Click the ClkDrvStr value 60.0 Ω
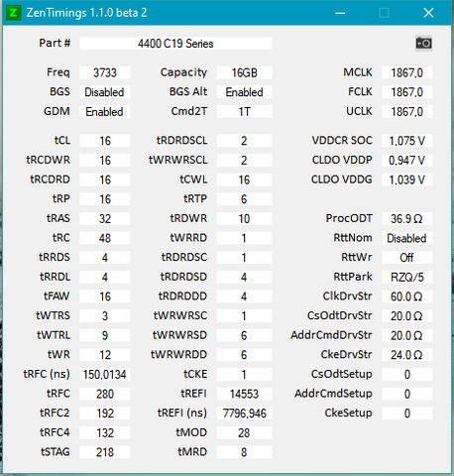Screen dimensions: 454x476 pos(407,297)
